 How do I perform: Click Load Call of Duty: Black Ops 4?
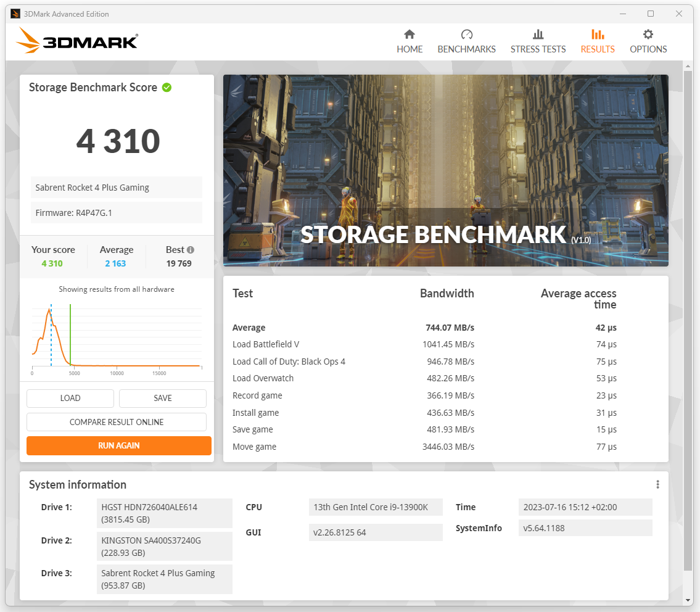pyautogui.click(x=424, y=362)
